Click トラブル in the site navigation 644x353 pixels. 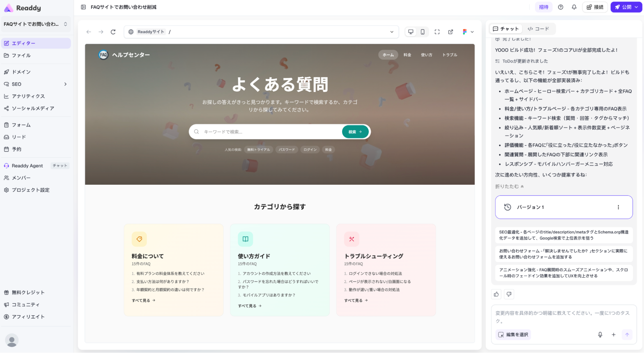tap(450, 55)
